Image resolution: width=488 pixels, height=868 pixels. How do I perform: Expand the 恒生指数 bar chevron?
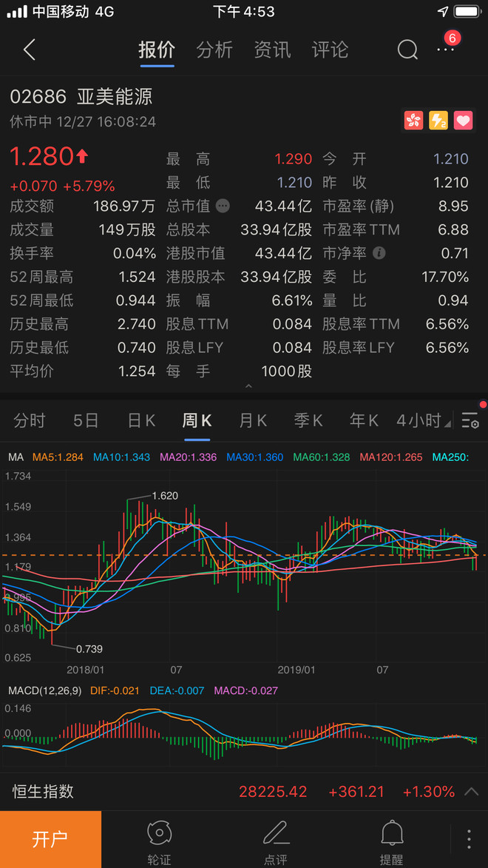[x=471, y=792]
